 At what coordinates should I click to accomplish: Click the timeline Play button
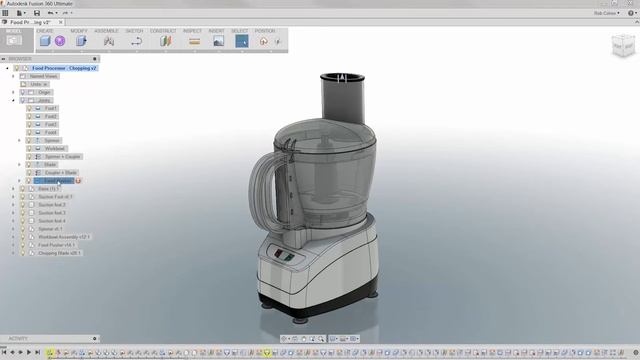(x=29, y=352)
